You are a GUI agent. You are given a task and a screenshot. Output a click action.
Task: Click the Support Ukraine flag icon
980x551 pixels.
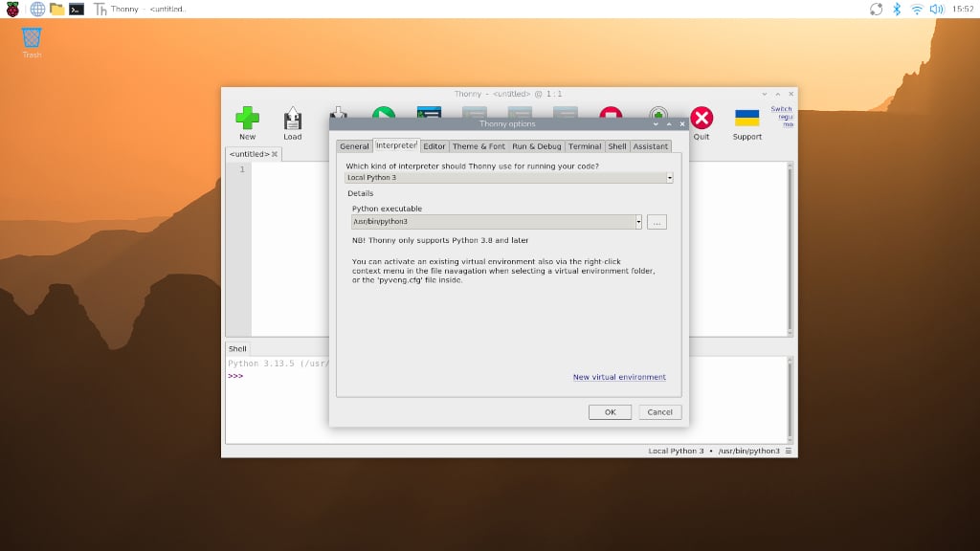[746, 119]
